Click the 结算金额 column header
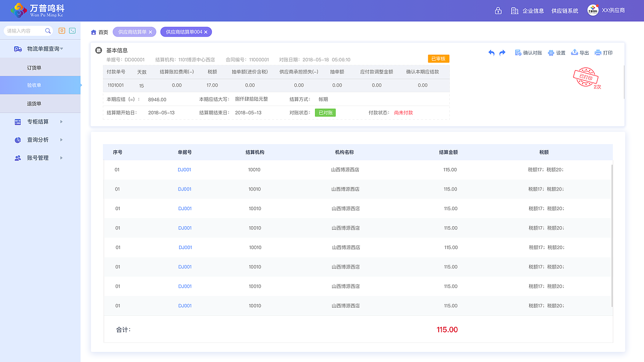644x362 pixels. [448, 152]
